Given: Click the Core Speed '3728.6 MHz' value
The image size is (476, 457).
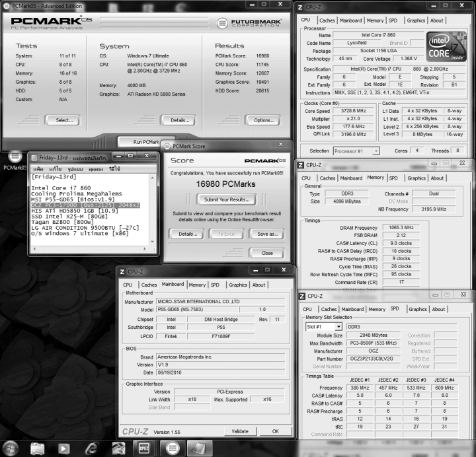Looking at the screenshot, I should [x=353, y=111].
